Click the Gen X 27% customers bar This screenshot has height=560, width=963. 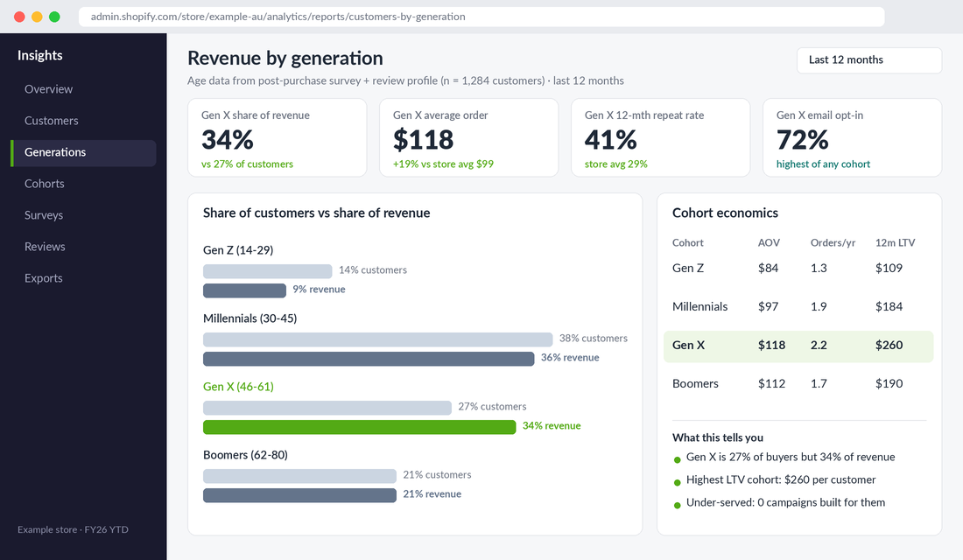tap(327, 407)
